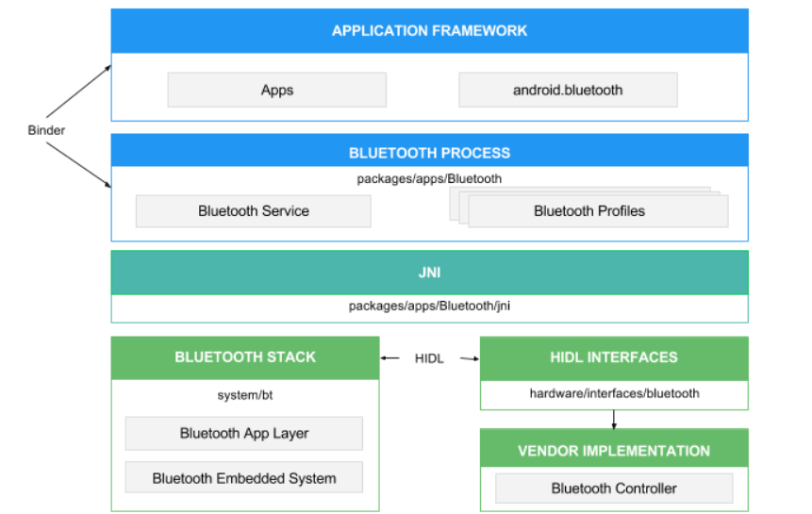Screen dimensions: 812x514
Task: Click the VENDOR IMPLEMENTATION header
Action: [x=614, y=448]
